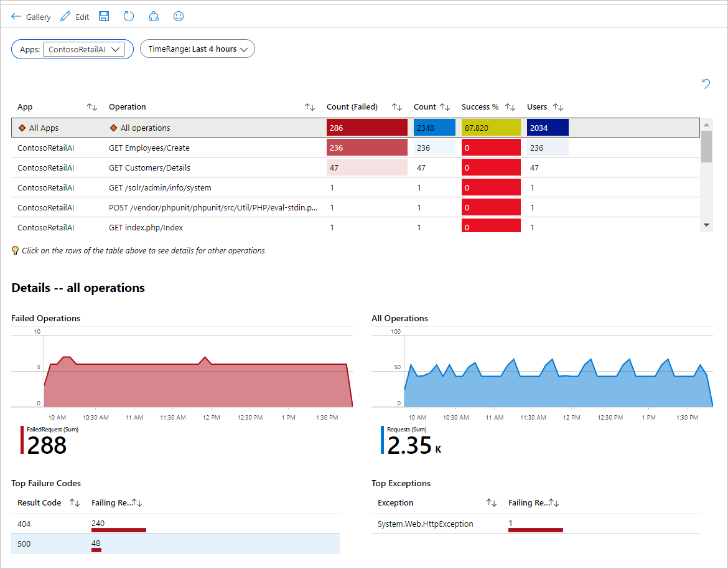Click the Edit pencil icon
728x569 pixels.
(65, 17)
